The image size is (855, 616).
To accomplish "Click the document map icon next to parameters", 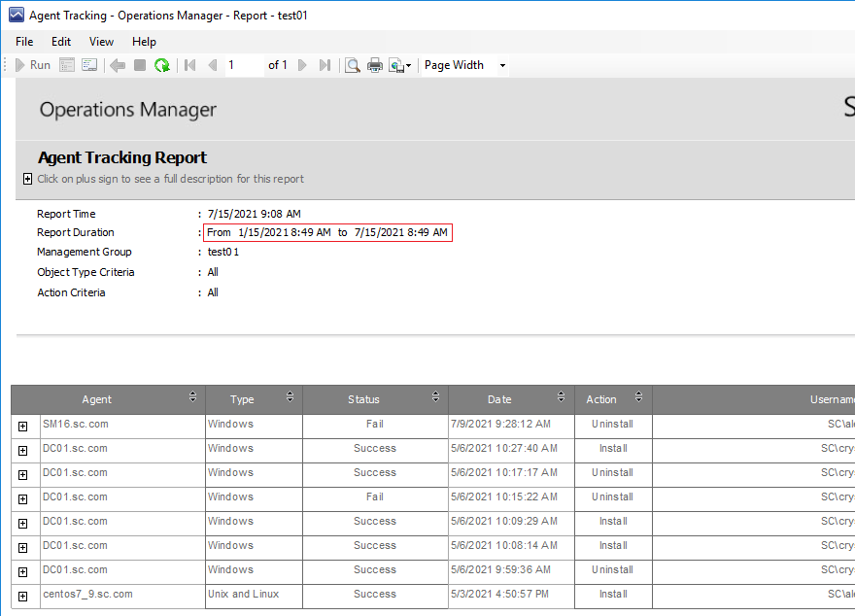I will pos(89,65).
